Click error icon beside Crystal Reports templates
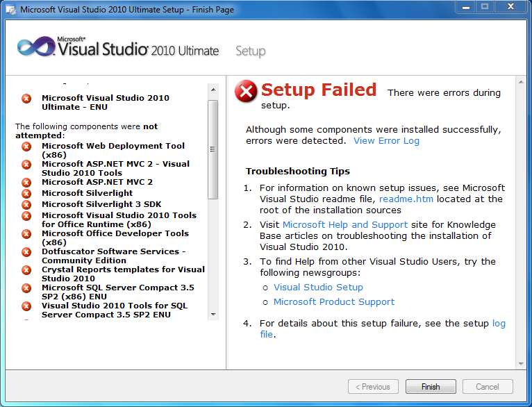Viewport: 532px width, 407px height. tap(26, 270)
